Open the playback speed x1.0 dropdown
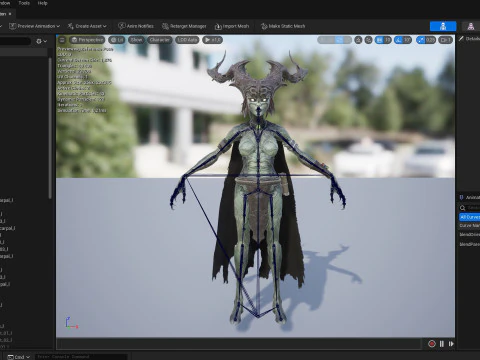This screenshot has width=480, height=360. click(x=212, y=40)
